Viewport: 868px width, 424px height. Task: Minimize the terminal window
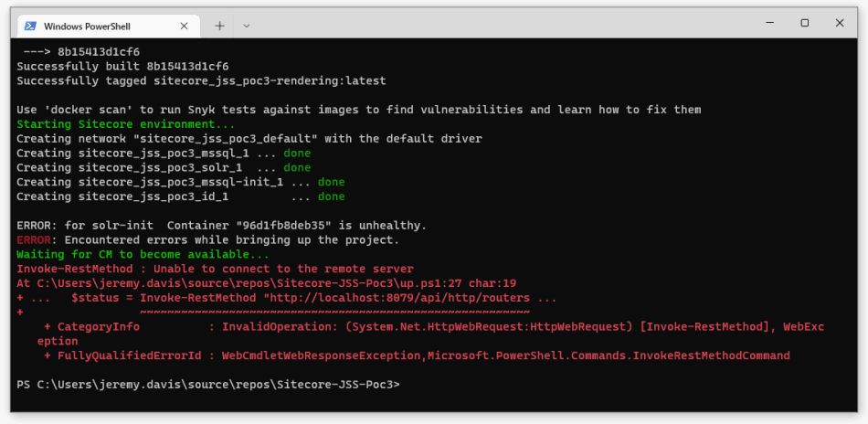click(x=769, y=23)
